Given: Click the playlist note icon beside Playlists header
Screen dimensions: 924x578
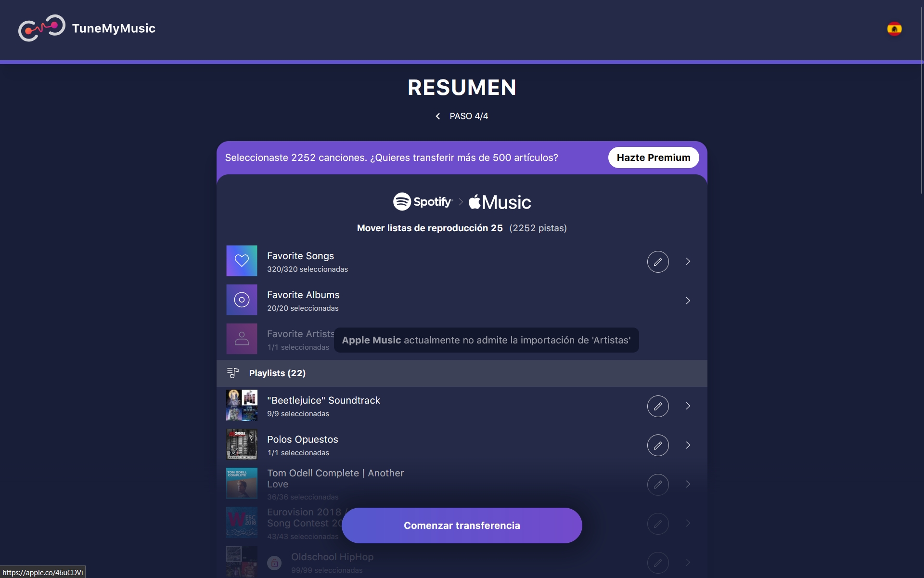Looking at the screenshot, I should pyautogui.click(x=233, y=373).
